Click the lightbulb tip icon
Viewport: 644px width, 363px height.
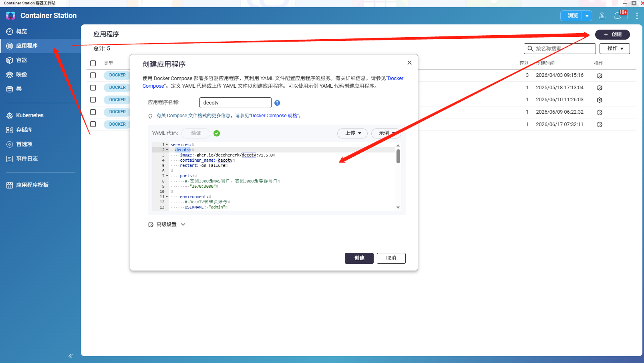(x=151, y=116)
